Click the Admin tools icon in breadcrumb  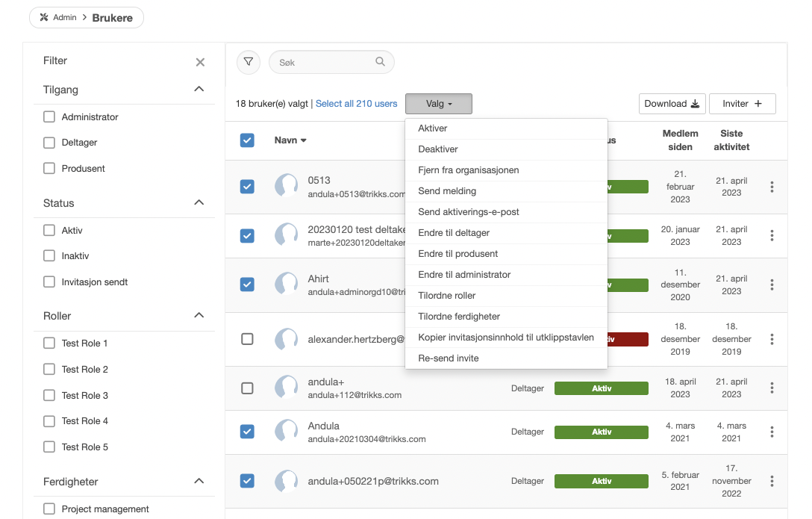pos(44,17)
